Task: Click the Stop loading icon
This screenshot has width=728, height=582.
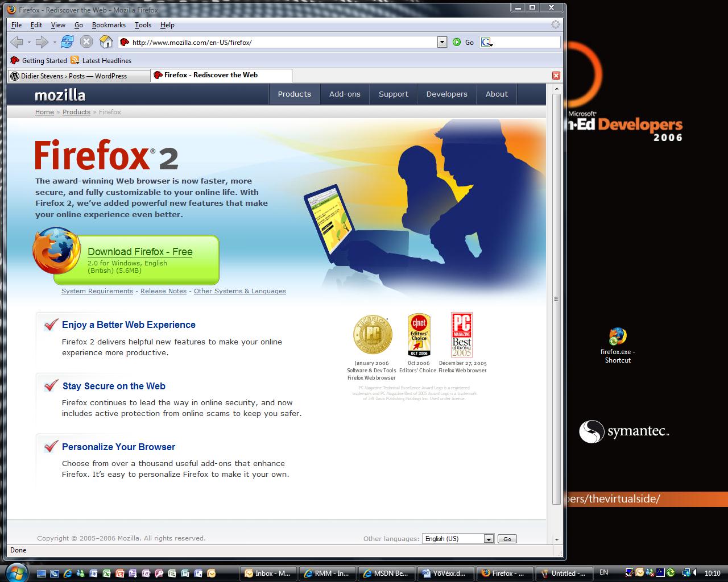Action: [86, 42]
